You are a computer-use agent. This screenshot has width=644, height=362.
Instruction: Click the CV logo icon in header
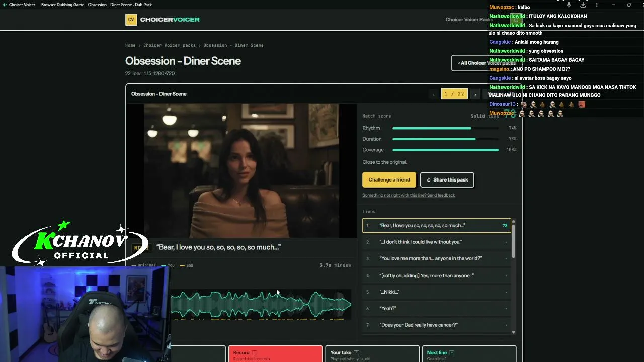pyautogui.click(x=131, y=20)
